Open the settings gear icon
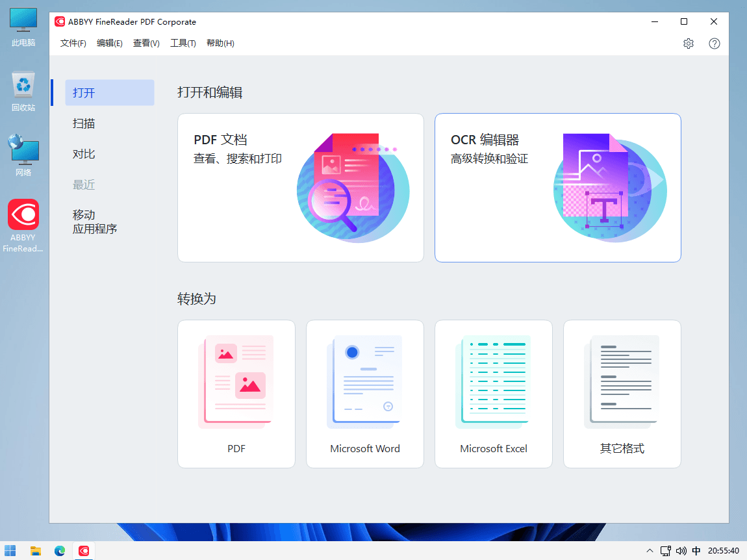The width and height of the screenshot is (747, 560). (x=689, y=44)
